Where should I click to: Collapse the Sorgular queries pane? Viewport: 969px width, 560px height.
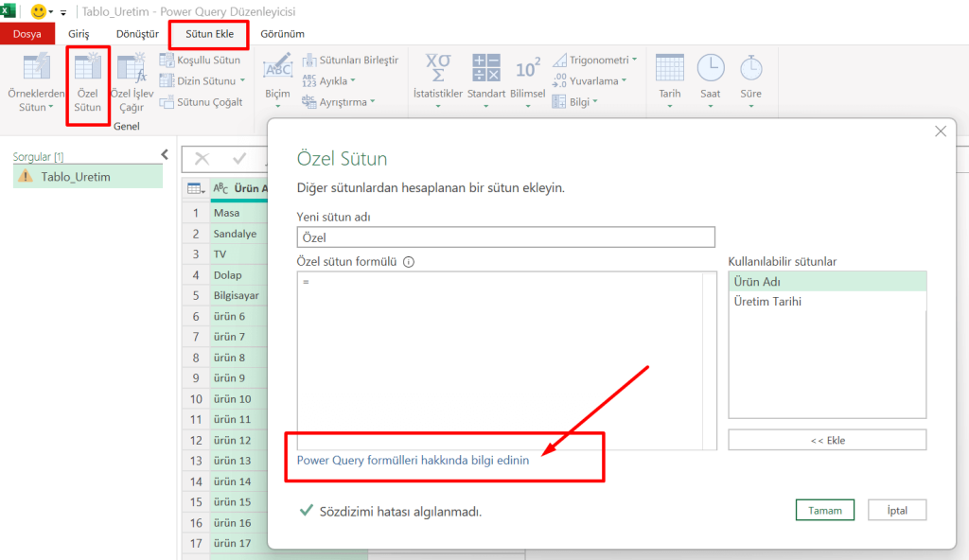[165, 154]
